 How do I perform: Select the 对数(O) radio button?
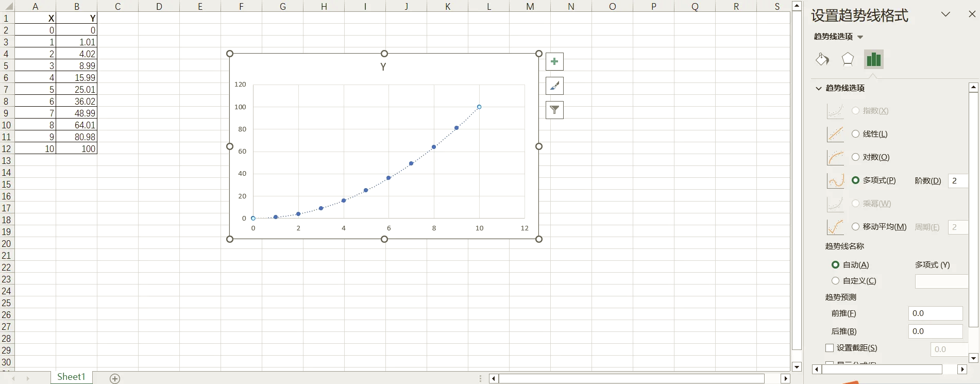(x=855, y=157)
